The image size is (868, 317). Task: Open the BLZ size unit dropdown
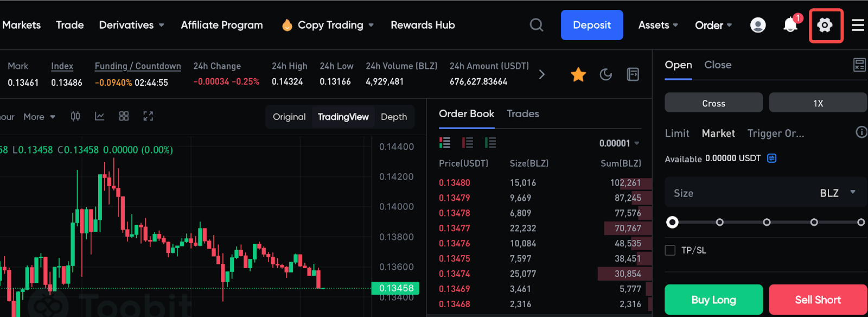(838, 193)
